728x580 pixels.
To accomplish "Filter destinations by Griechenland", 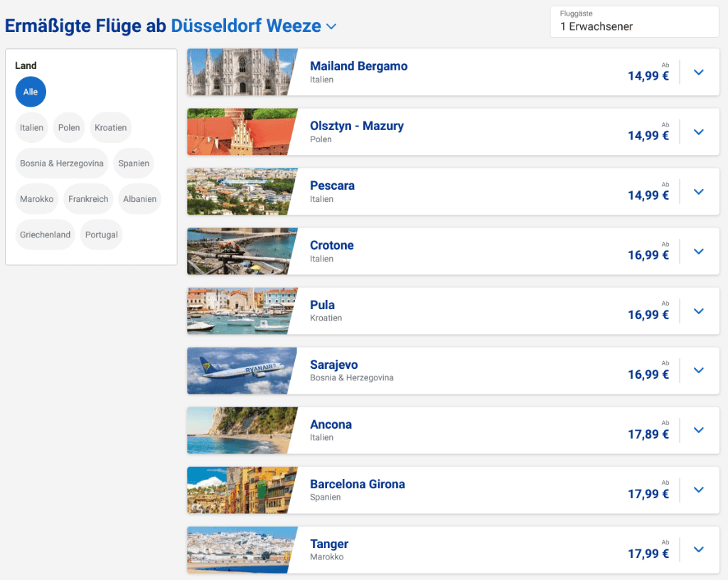I will pos(45,235).
